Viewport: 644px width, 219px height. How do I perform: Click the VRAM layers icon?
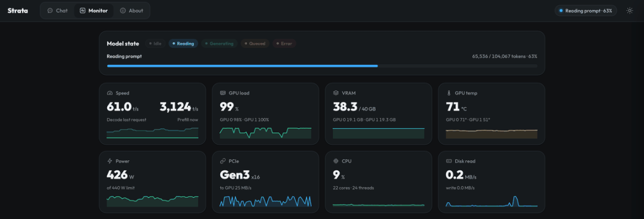coord(336,93)
